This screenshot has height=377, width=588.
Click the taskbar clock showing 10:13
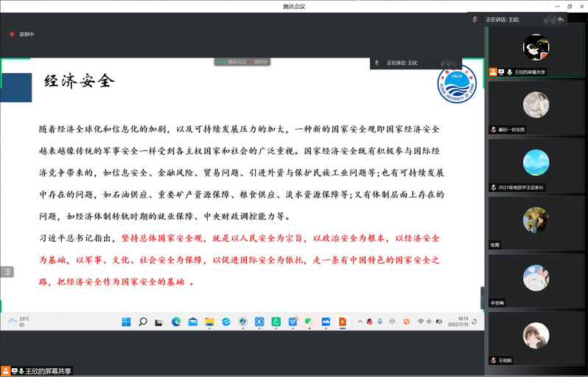463,322
